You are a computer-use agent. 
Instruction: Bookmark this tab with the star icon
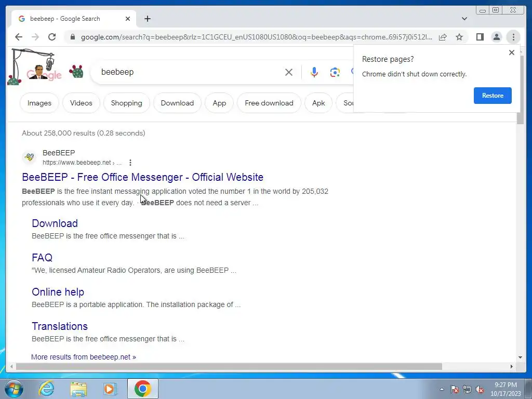point(459,37)
